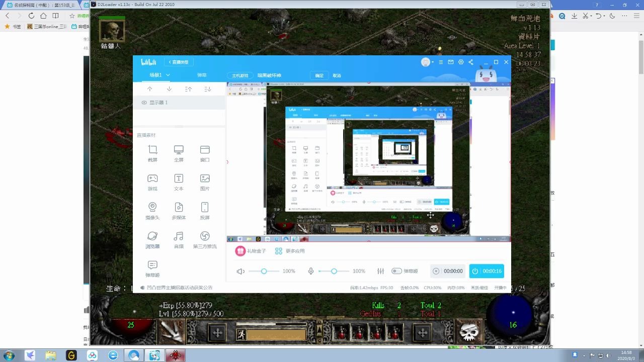The height and width of the screenshot is (362, 644).
Task: Open the 弹幕姬 danmaku tool icon
Action: [152, 268]
